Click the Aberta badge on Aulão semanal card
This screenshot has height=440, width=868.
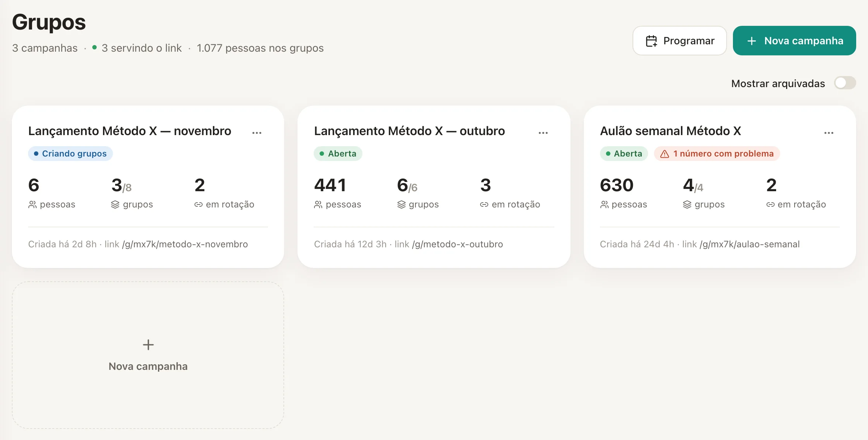pos(624,154)
